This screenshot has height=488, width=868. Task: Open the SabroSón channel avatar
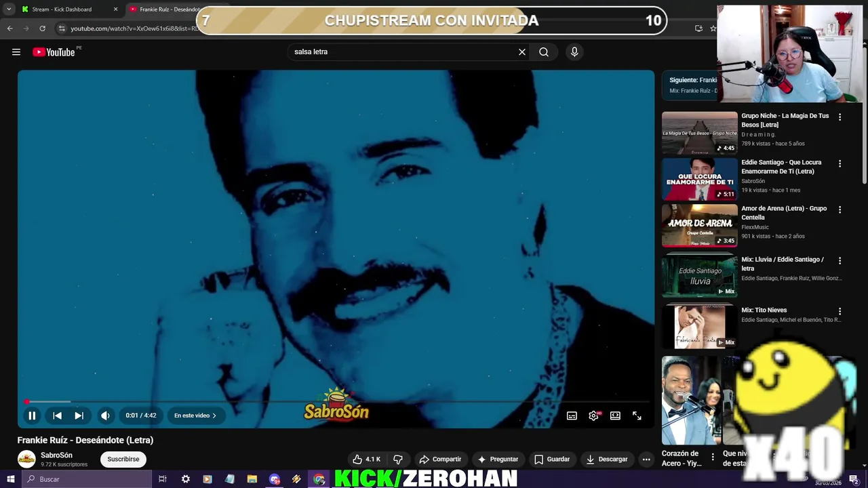pos(26,459)
